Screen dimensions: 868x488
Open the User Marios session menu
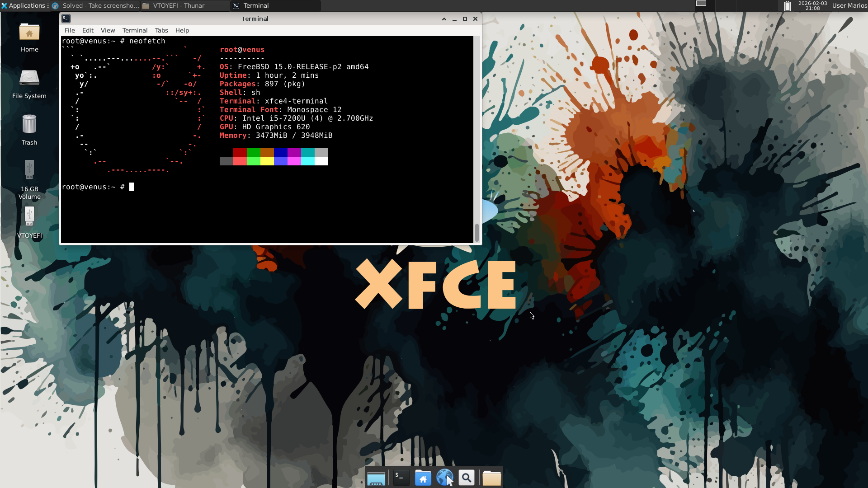[849, 6]
